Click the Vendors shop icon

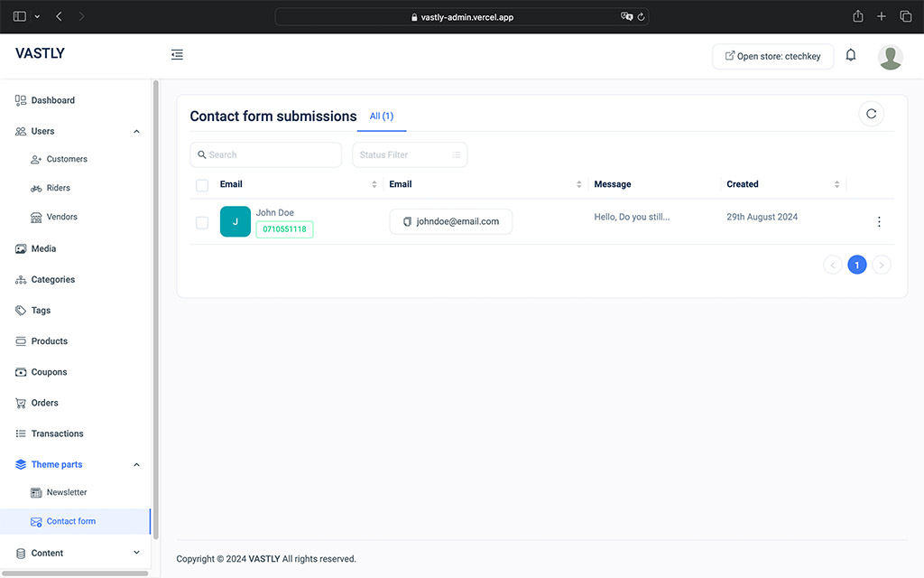[x=36, y=217]
